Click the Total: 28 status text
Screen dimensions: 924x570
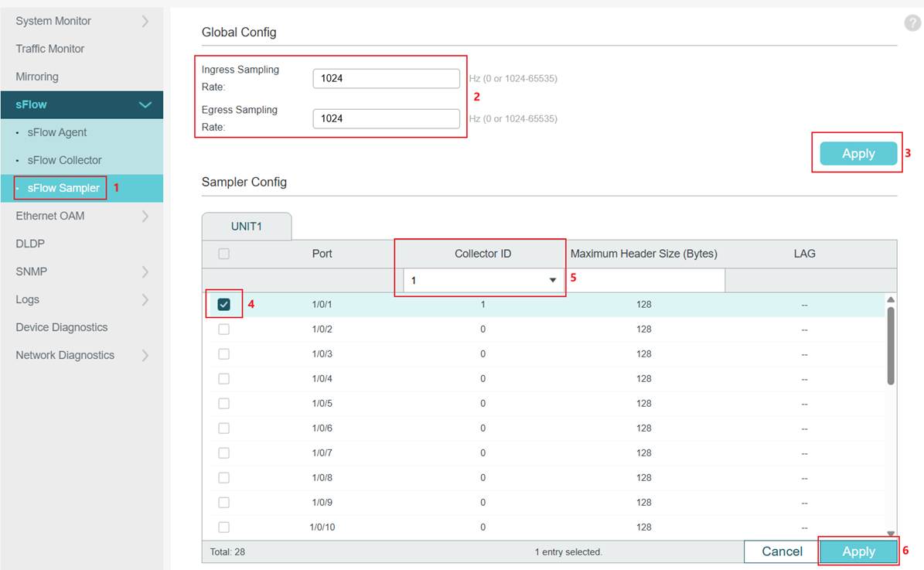pos(227,552)
